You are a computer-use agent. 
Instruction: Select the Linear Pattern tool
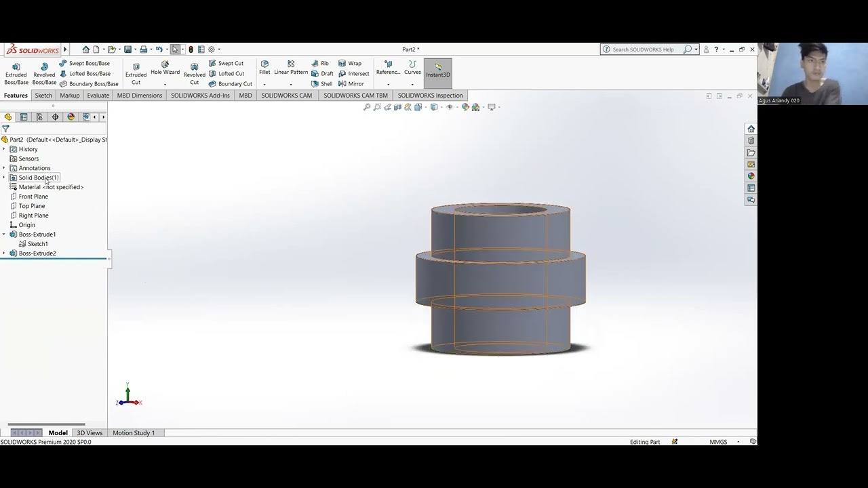pos(291,68)
